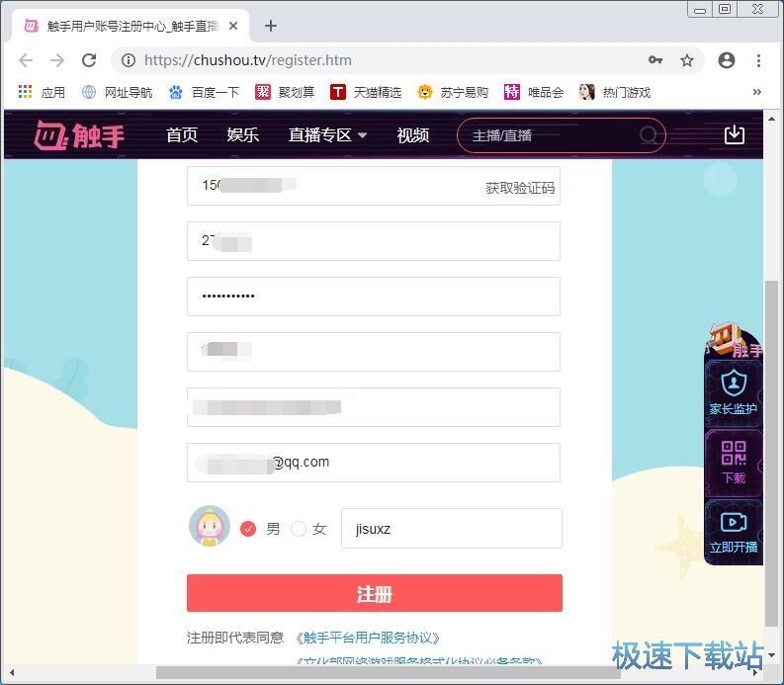Viewport: 784px width, 685px height.
Task: Open 苏宁易购 bookmark
Action: [453, 92]
